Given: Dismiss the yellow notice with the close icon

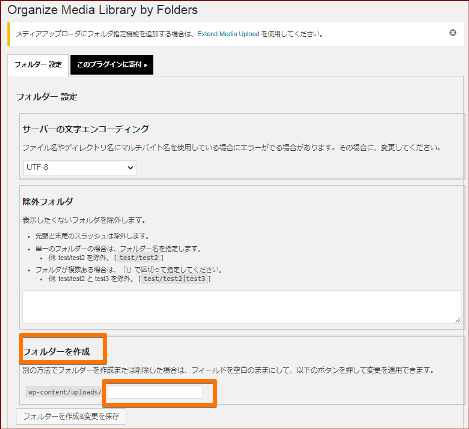Looking at the screenshot, I should pyautogui.click(x=453, y=33).
